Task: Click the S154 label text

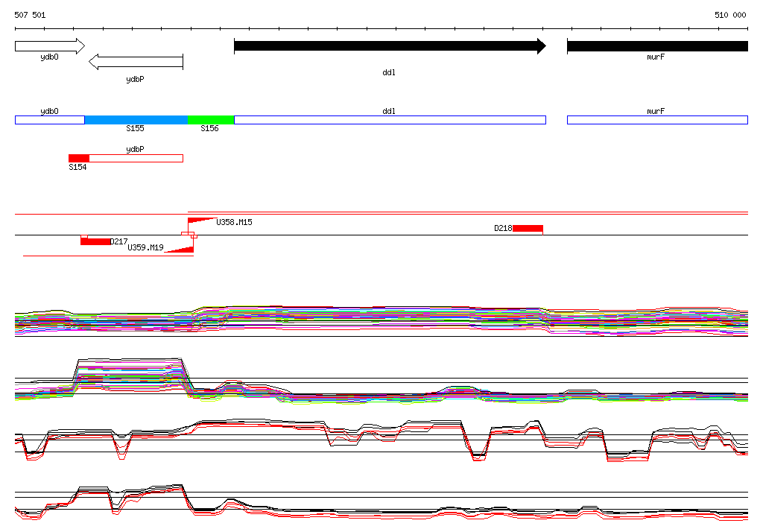Action: [x=77, y=167]
